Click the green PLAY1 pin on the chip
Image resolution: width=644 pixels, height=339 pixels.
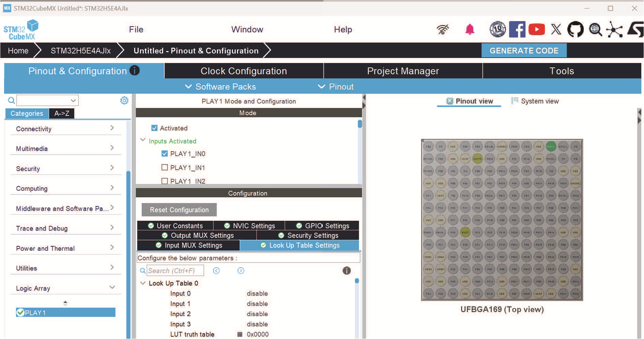click(551, 147)
